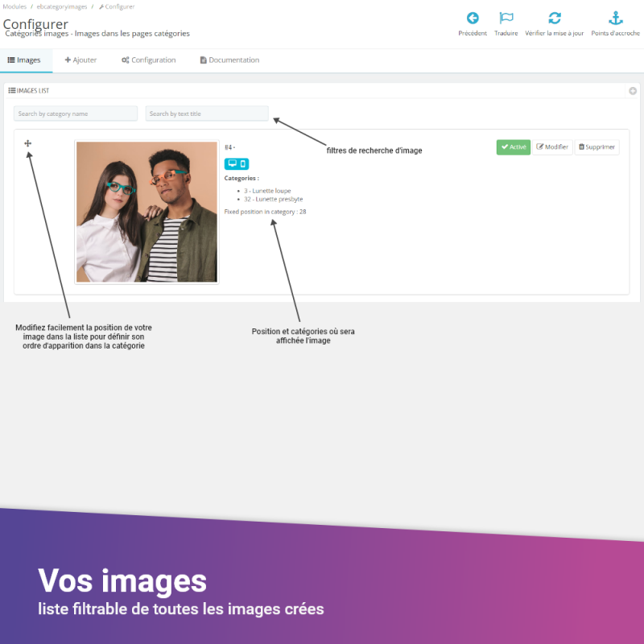Select the Images tab
The image size is (644, 644).
(25, 60)
